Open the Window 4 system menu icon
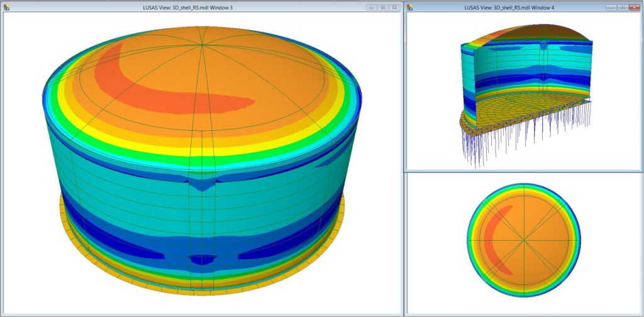 pyautogui.click(x=410, y=8)
